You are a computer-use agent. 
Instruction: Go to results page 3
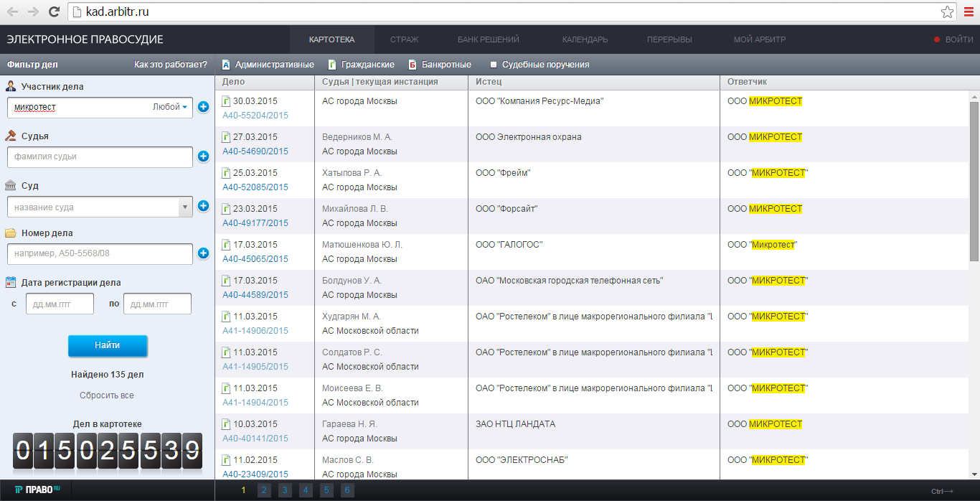click(x=285, y=491)
